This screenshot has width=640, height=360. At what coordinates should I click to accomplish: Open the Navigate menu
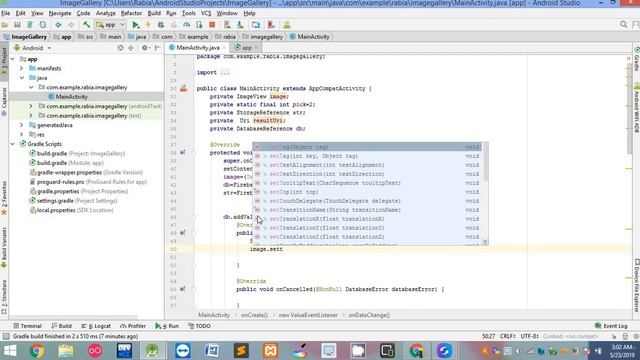coord(60,13)
